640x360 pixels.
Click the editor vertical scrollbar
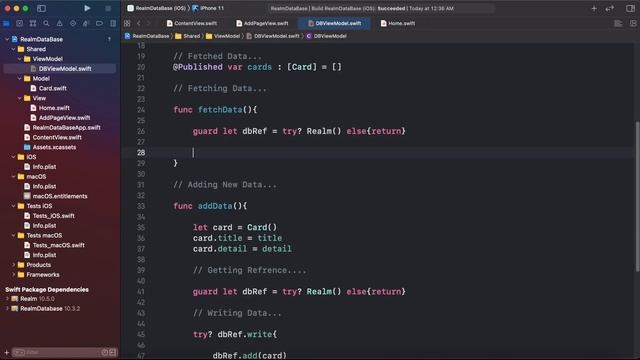tap(637, 196)
